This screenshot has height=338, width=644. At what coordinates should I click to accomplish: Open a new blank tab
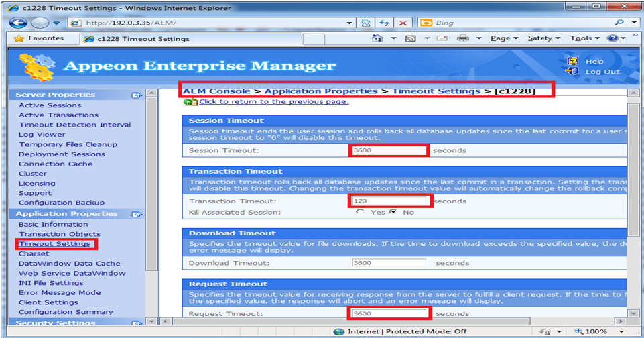314,39
